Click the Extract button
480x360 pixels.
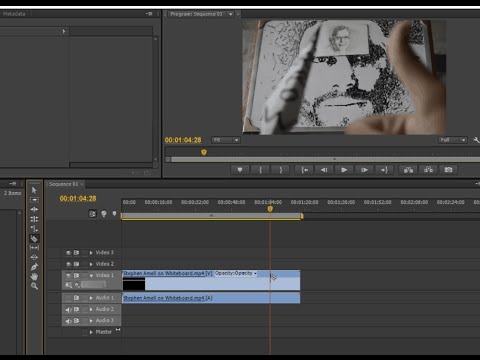[428, 170]
